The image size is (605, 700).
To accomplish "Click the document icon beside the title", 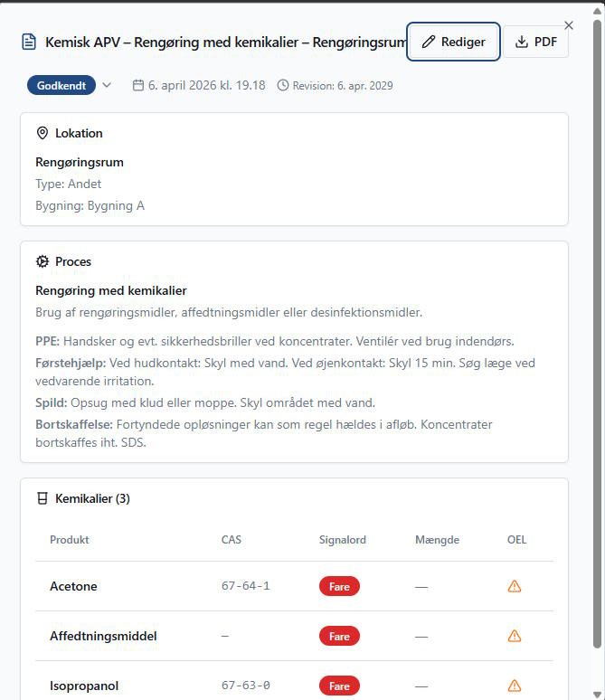I will [30, 42].
